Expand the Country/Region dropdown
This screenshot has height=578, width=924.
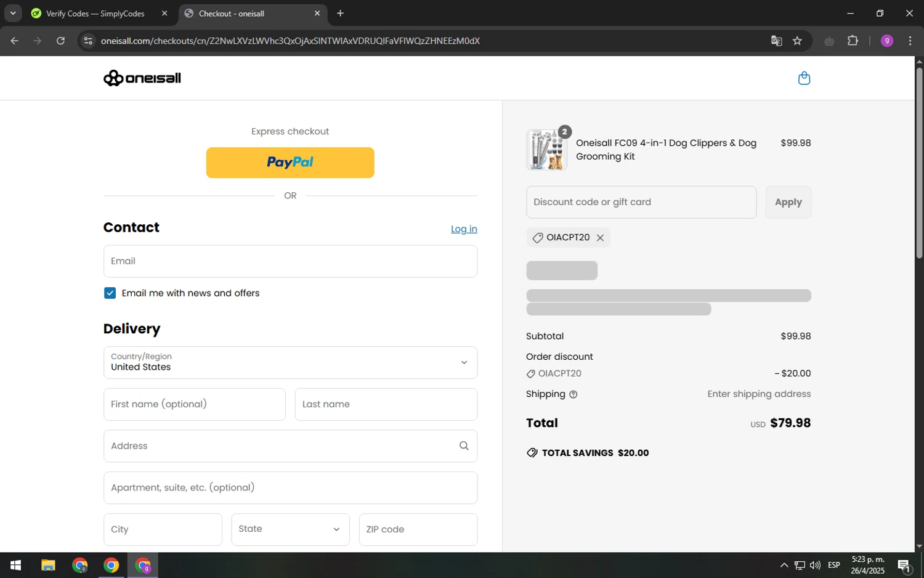[x=290, y=362]
